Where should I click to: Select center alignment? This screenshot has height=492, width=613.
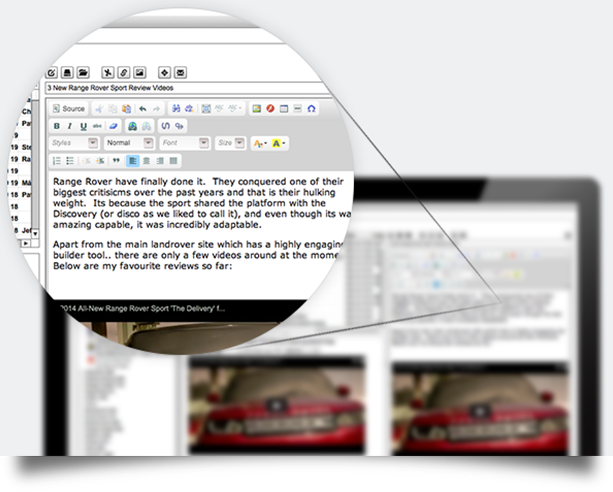coord(147,161)
